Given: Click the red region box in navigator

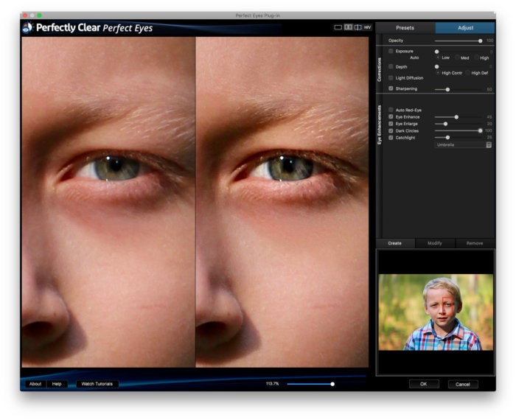Looking at the screenshot, I should pos(448,306).
